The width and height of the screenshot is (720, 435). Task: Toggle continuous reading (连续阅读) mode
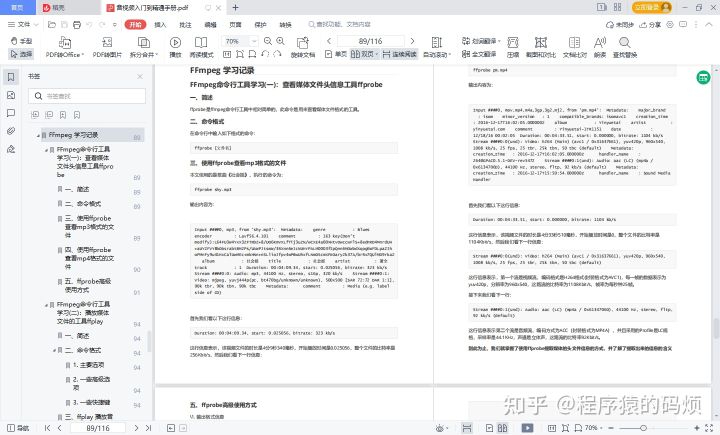[x=399, y=54]
